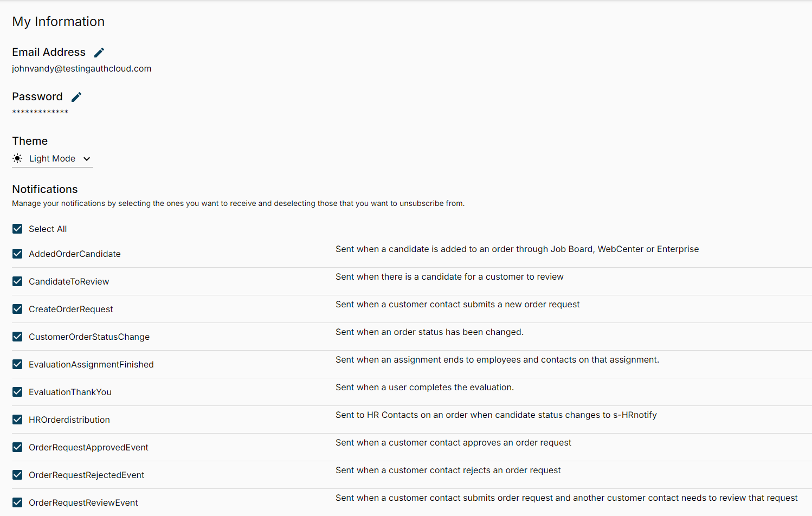Unsubscribe from OrderRequestApprovedEvent via checkbox
This screenshot has height=516, width=812.
(17, 447)
